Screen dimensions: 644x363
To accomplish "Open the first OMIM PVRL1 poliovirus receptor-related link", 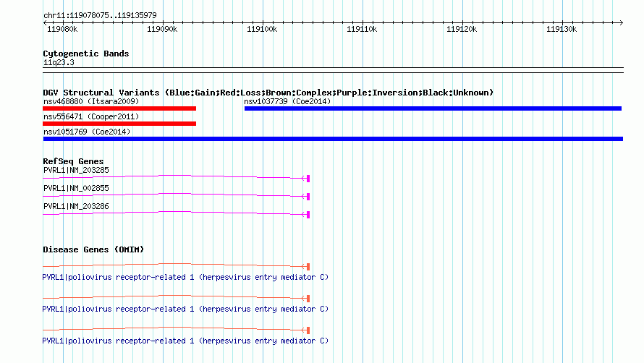I will (x=185, y=277).
